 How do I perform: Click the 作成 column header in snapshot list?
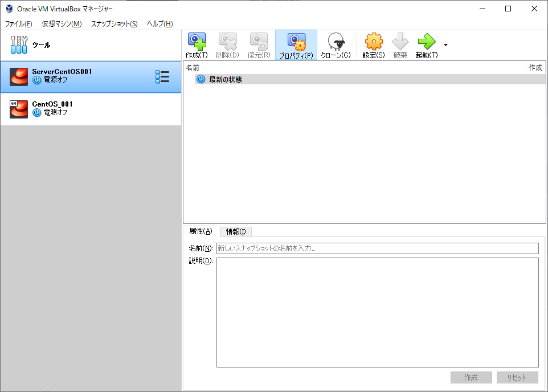point(535,67)
